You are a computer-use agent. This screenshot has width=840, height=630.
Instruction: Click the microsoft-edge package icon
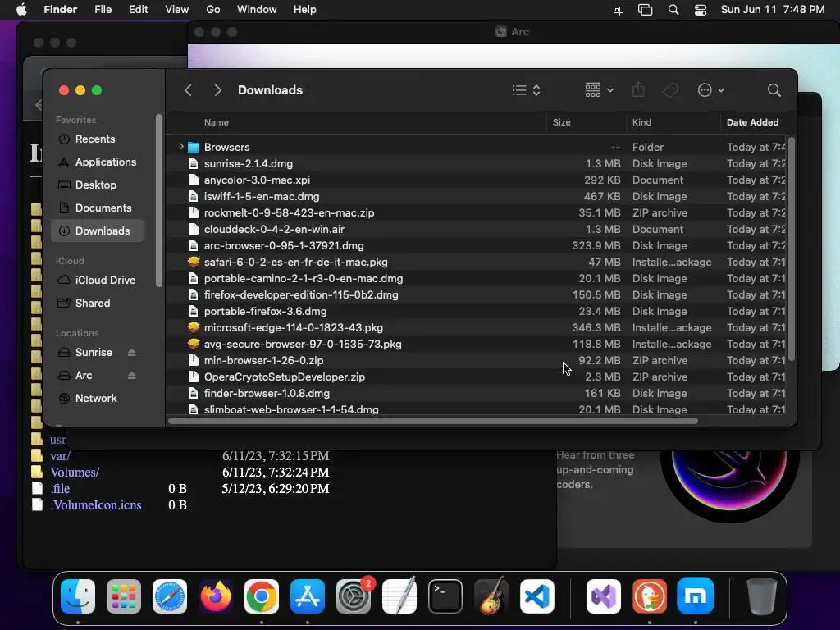[194, 327]
